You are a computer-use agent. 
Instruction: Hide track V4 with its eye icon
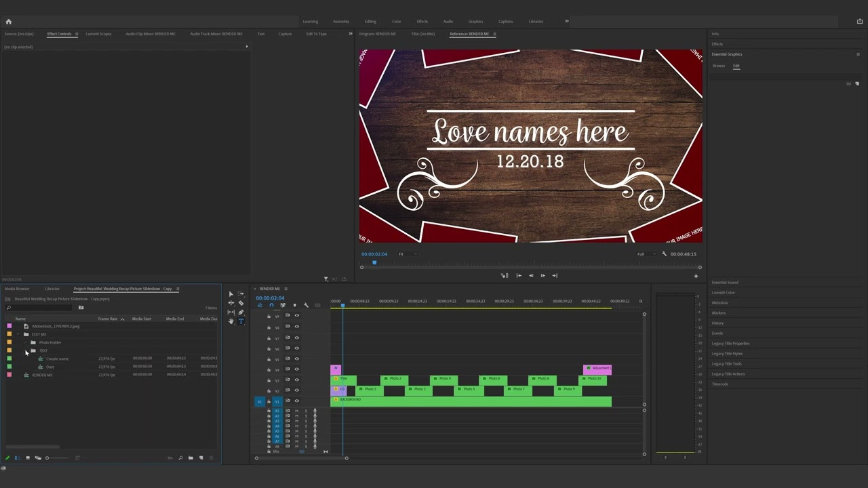click(296, 369)
